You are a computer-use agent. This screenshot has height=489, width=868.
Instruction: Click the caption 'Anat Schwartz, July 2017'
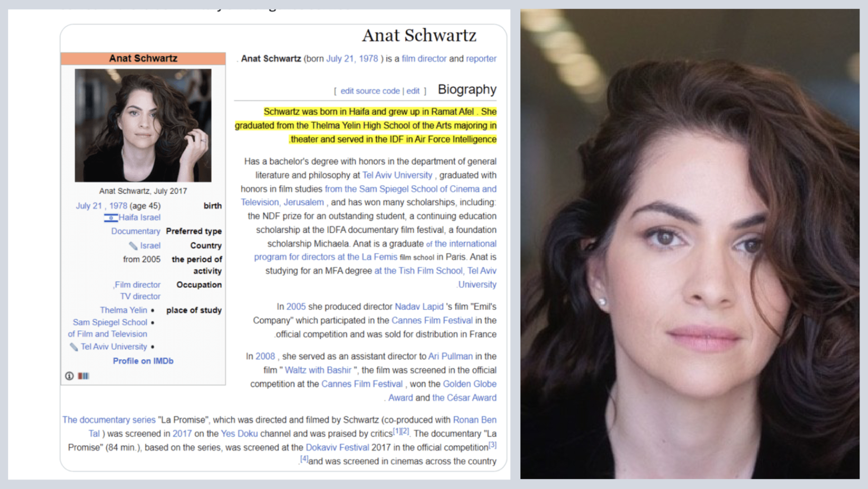(143, 191)
